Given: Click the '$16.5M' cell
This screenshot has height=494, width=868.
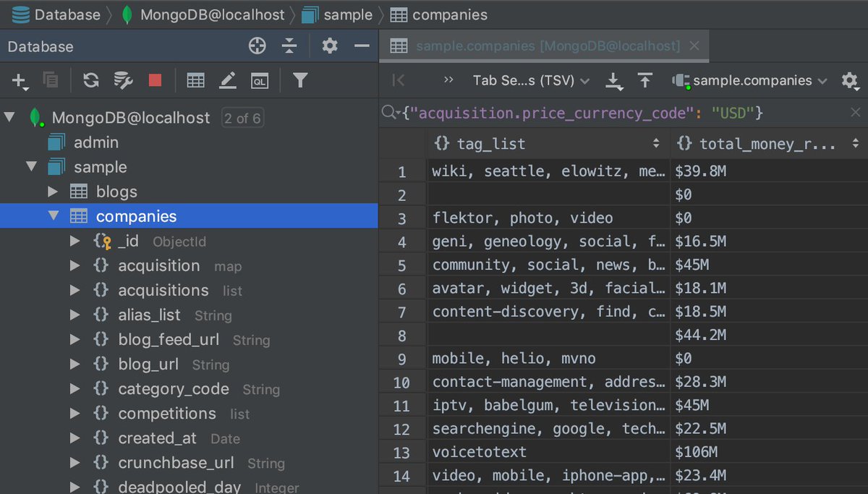Looking at the screenshot, I should [769, 242].
